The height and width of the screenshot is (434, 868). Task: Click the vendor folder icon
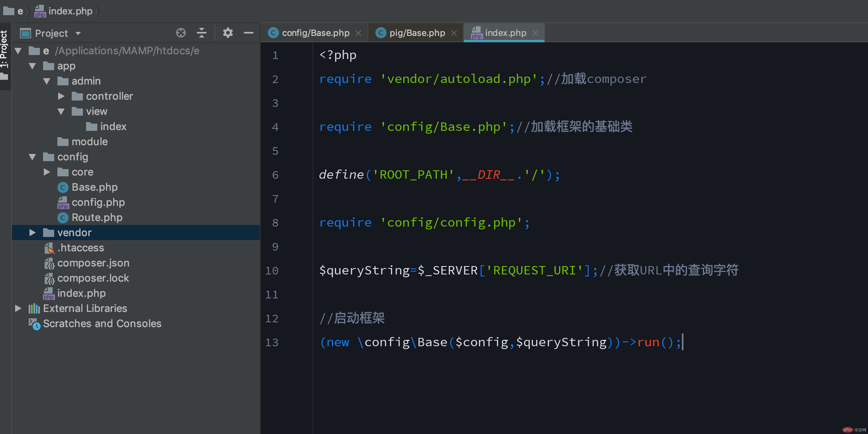(x=49, y=233)
